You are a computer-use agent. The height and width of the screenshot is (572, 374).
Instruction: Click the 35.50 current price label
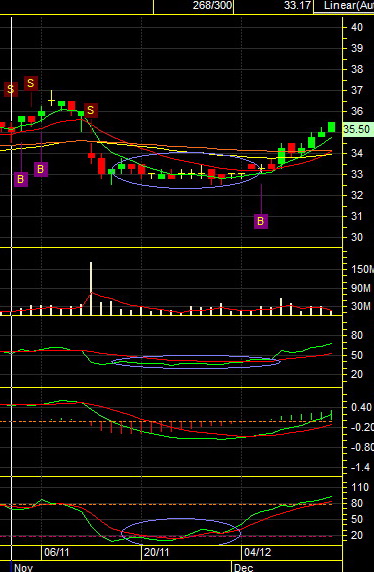[x=357, y=130]
